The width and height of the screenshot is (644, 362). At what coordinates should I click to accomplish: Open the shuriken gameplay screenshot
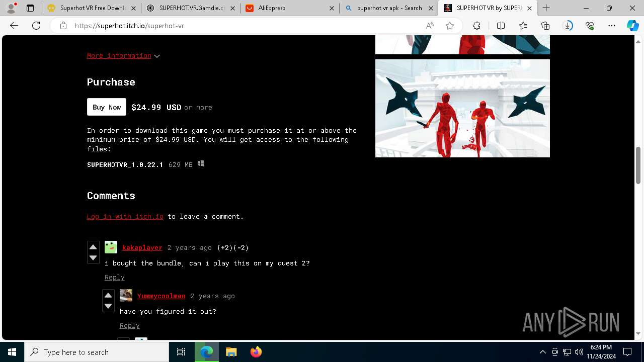tap(462, 108)
